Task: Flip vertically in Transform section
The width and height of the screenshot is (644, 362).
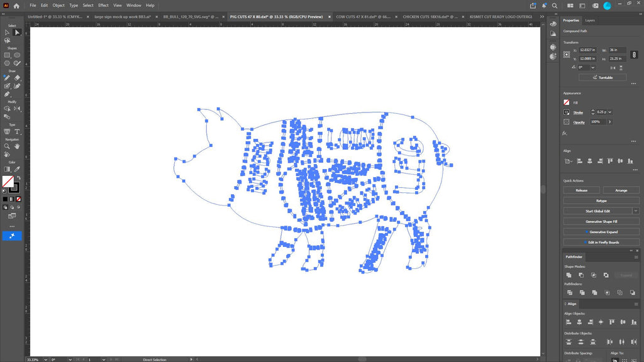Action: [x=621, y=68]
